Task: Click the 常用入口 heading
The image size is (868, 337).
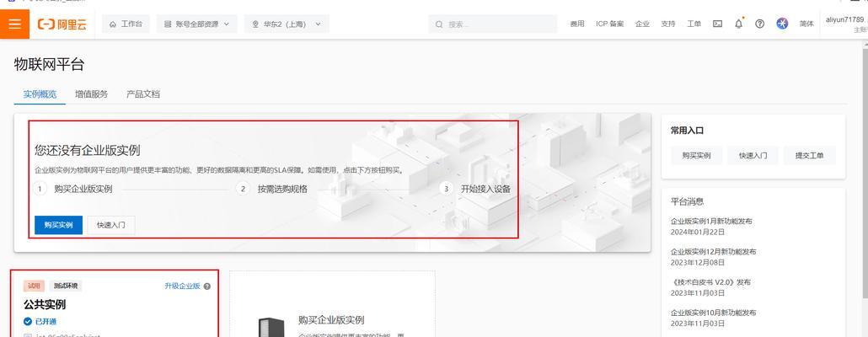Action: click(x=687, y=131)
